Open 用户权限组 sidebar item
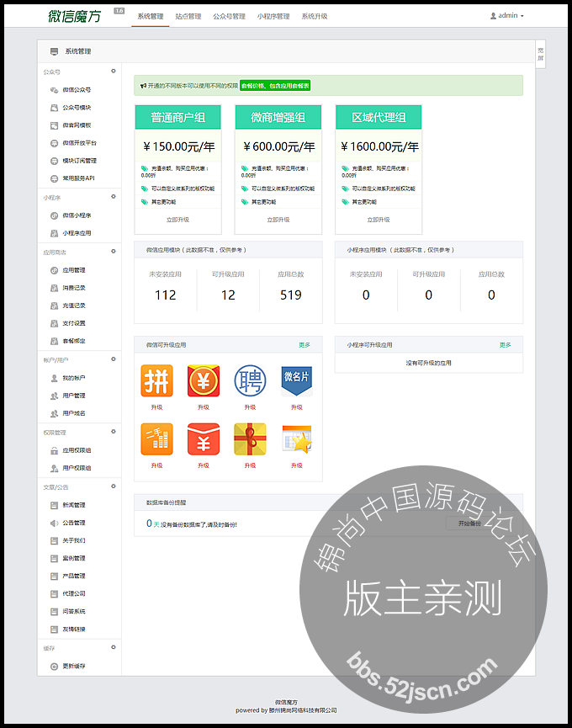Viewport: 572px width, 728px height. 77,468
